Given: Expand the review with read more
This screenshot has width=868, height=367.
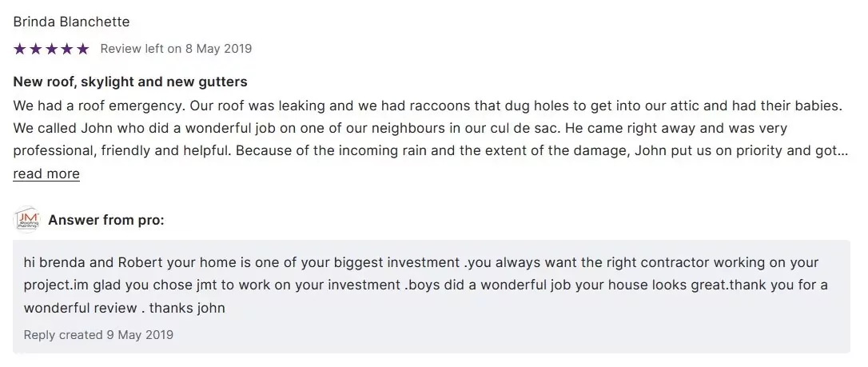Looking at the screenshot, I should pos(46,174).
